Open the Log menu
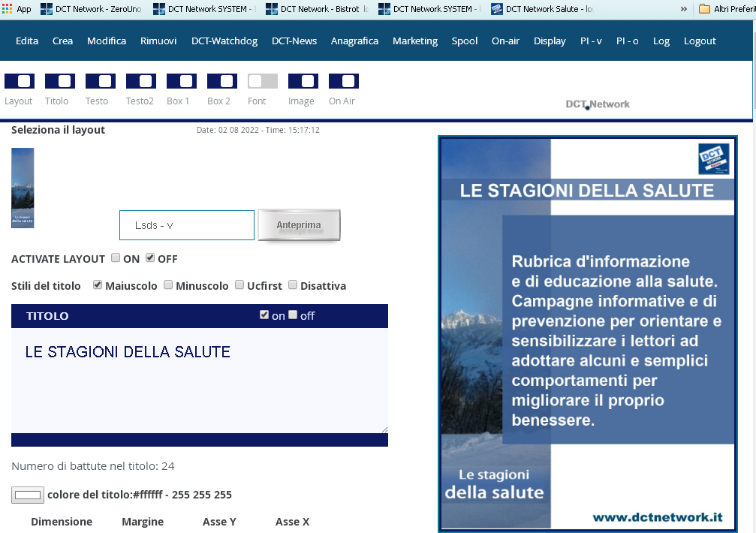The image size is (756, 533). (661, 41)
